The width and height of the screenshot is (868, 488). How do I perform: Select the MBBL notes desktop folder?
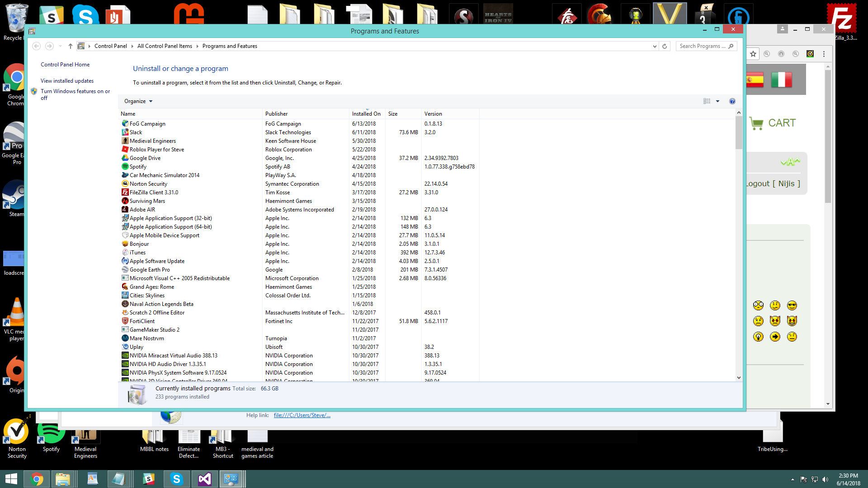click(154, 441)
